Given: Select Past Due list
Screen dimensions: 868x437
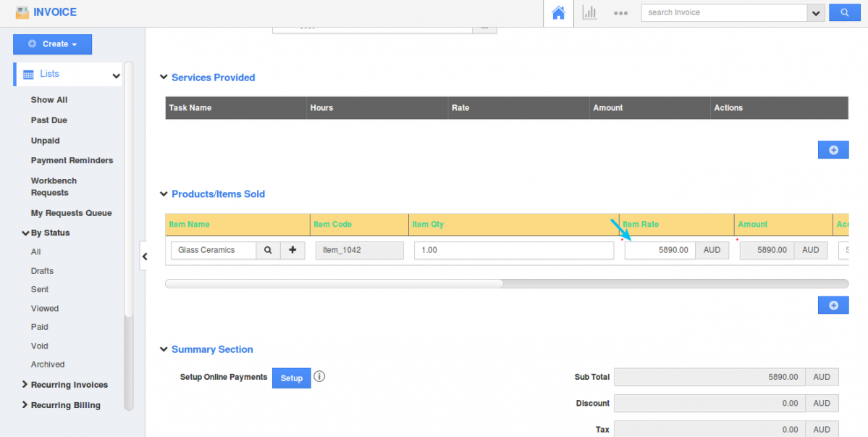Looking at the screenshot, I should tap(49, 120).
